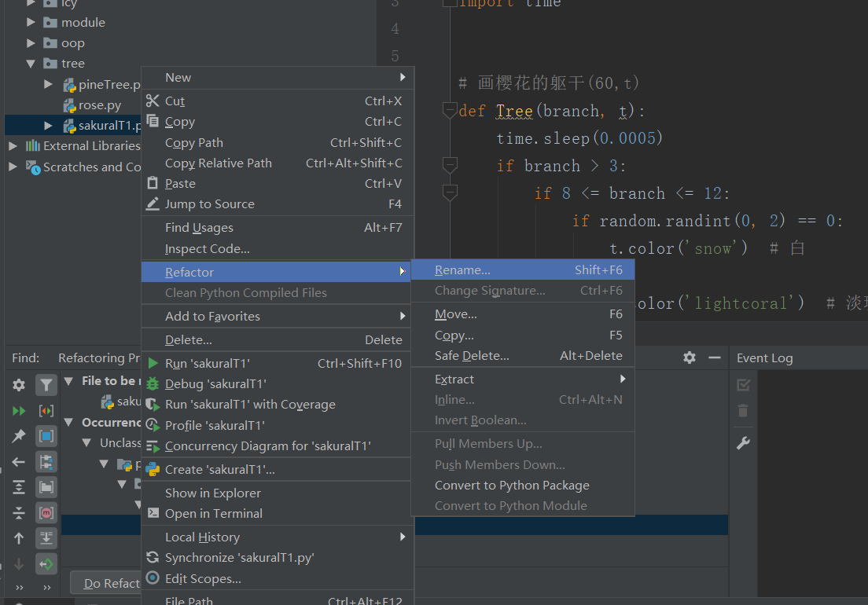Choose Show in Explorer
868x605 pixels.
pyautogui.click(x=278, y=493)
